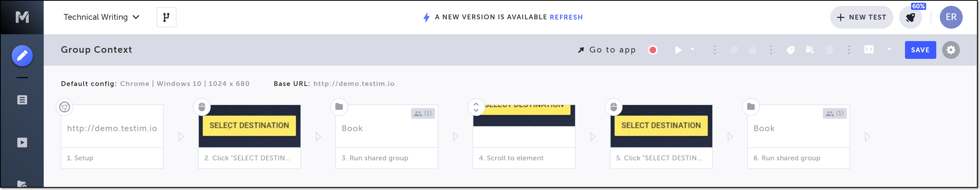Click the branch selector icon
Screen dimensions: 980x190
166,17
